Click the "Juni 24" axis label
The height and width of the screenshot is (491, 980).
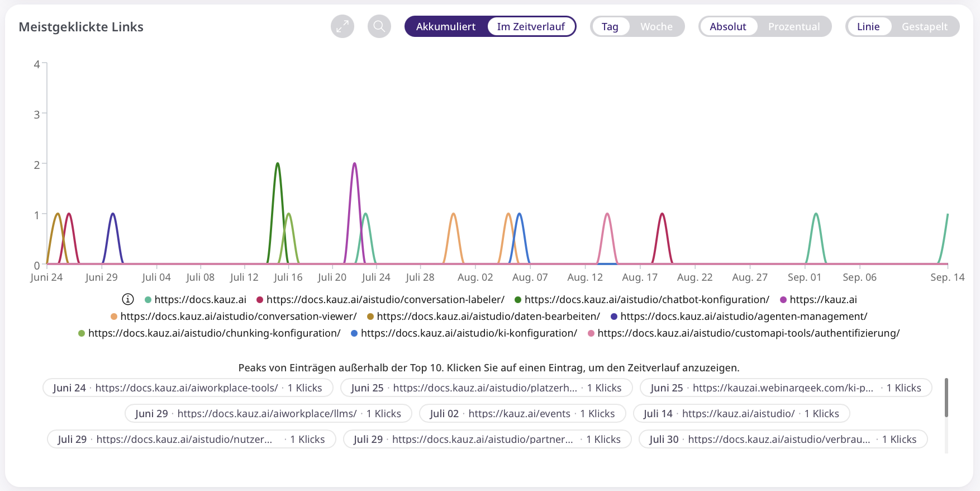46,277
